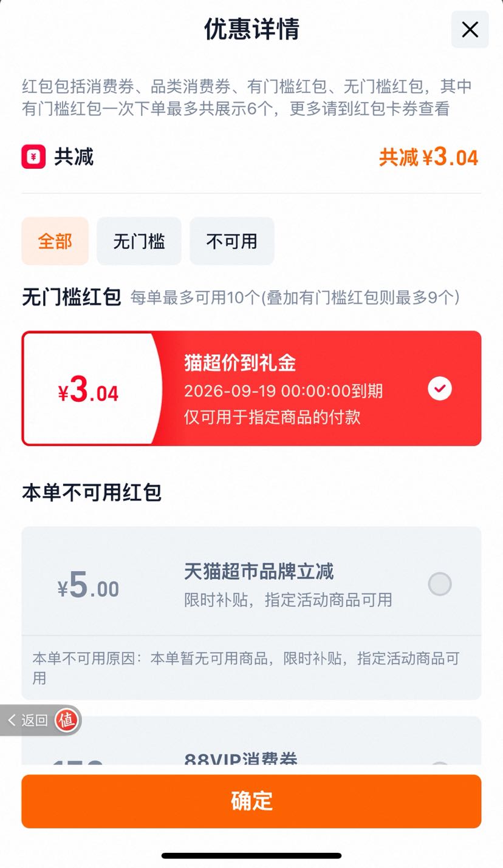Screen dimensions: 503x868
Task: Tap the back chevron next to 返回
Action: 12,721
